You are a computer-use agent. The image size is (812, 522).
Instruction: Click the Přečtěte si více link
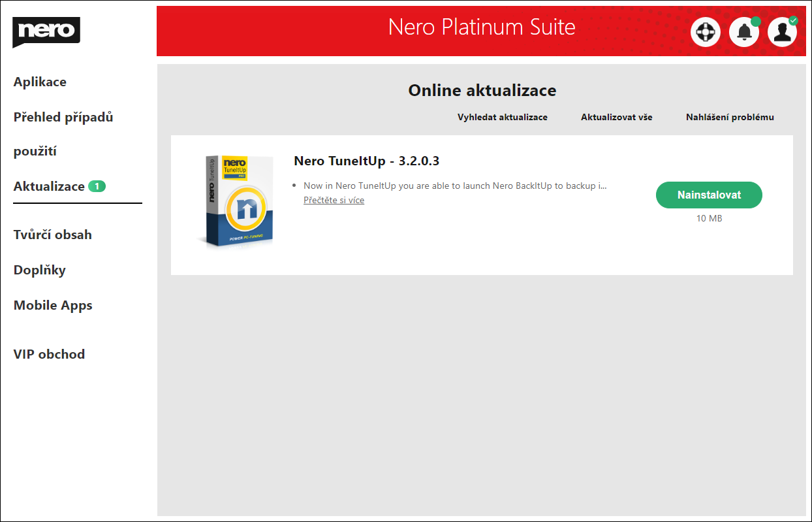334,201
